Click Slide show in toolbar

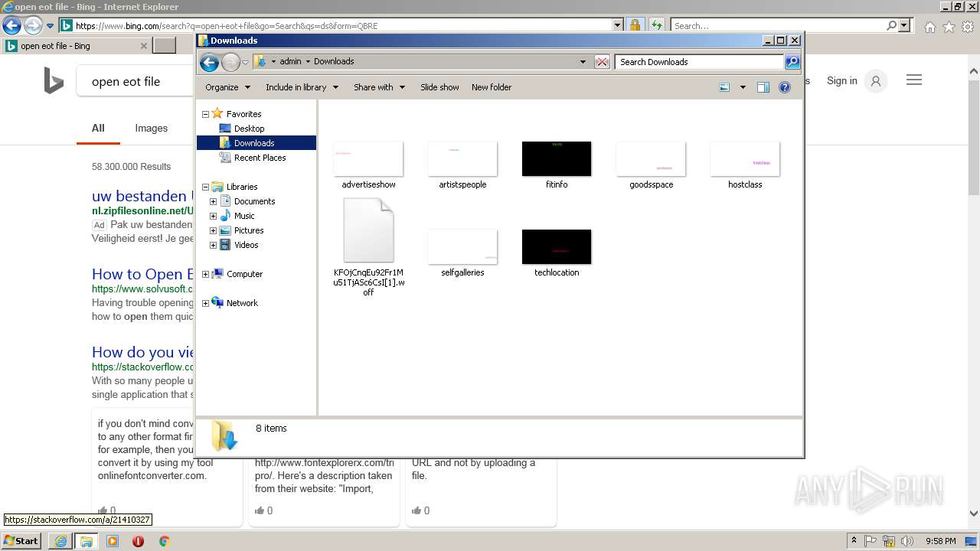(x=439, y=87)
